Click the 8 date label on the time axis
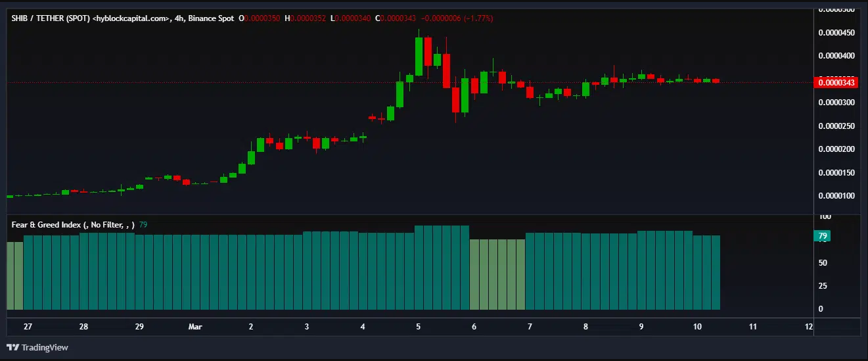 585,327
